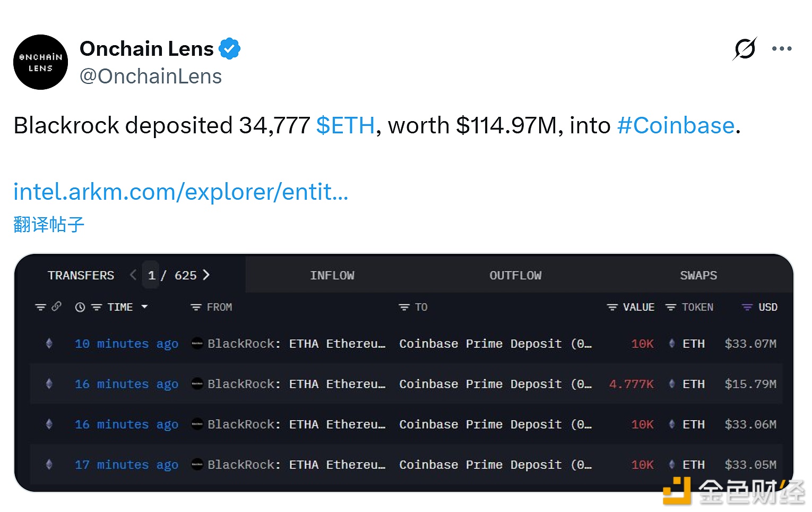The width and height of the screenshot is (812, 512).
Task: Click the next page arrow in the transfers pagination
Action: pos(207,275)
